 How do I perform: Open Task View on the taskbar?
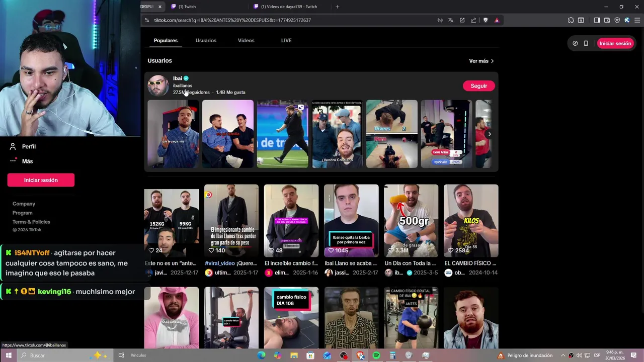click(x=121, y=355)
